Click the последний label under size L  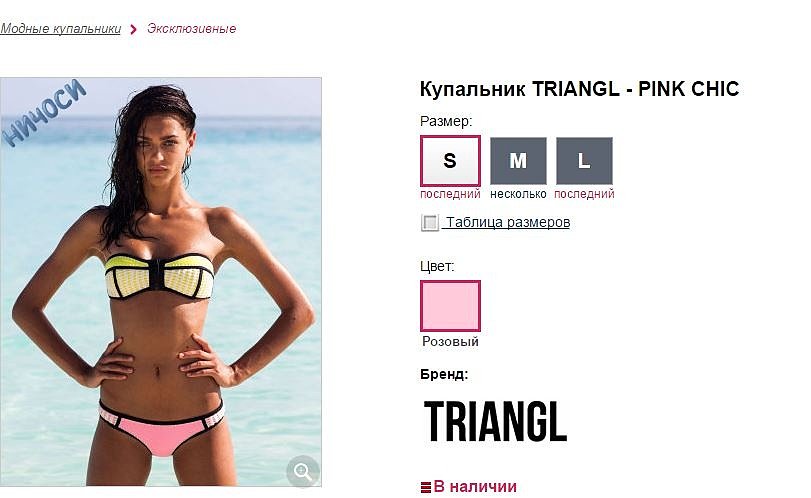tap(584, 194)
